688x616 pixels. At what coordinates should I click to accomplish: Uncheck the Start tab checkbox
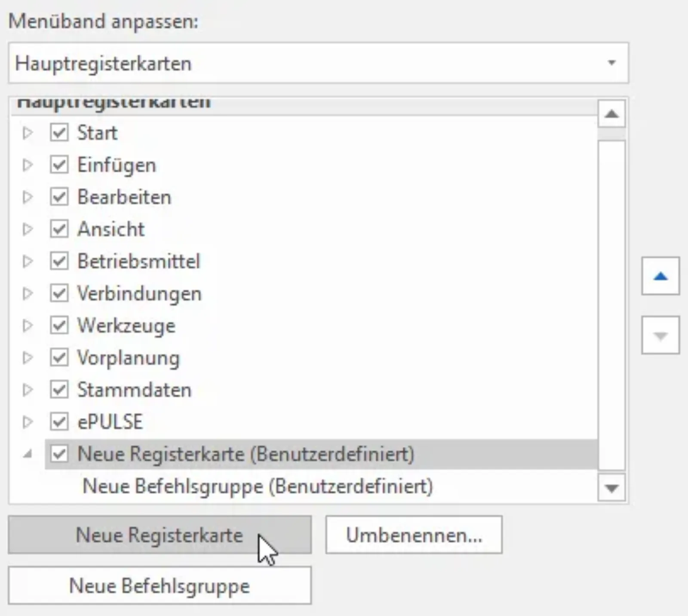(x=59, y=132)
